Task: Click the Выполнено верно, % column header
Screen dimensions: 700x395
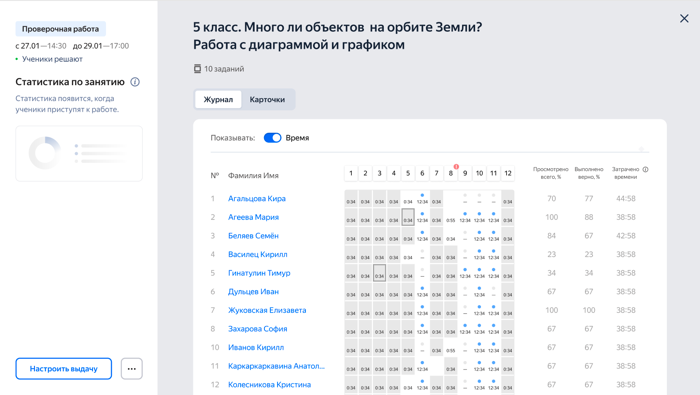Action: click(589, 173)
